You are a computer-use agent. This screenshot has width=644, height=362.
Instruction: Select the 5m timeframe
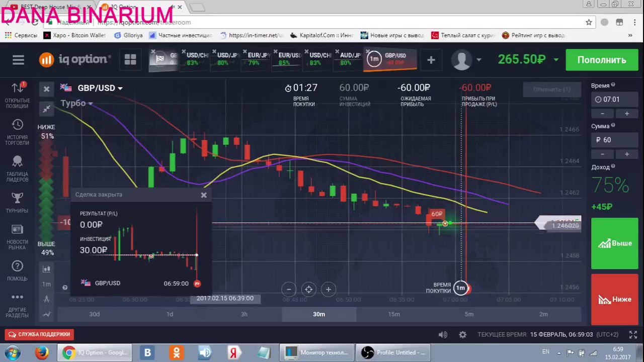469,314
